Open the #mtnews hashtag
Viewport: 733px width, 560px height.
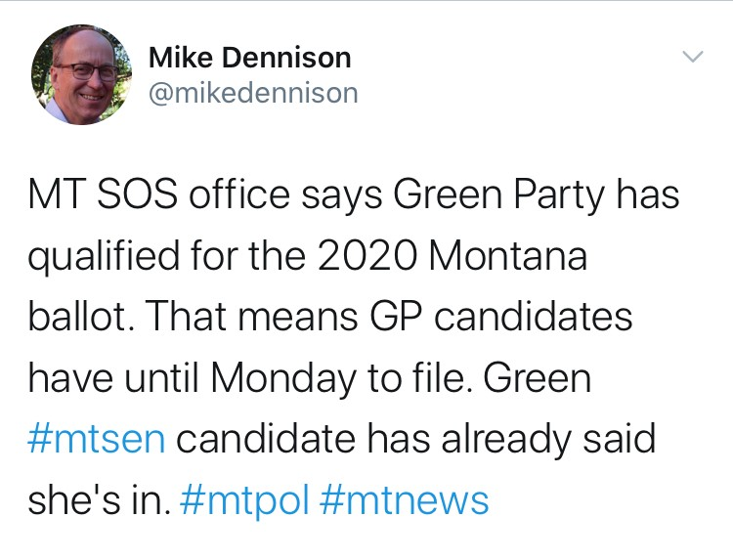click(x=405, y=500)
